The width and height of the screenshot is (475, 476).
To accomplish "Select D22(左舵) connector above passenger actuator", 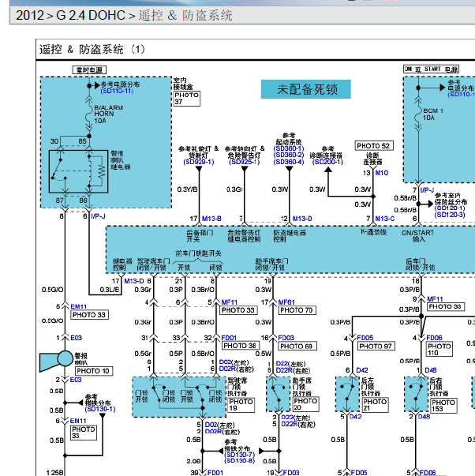I will 290,364.
